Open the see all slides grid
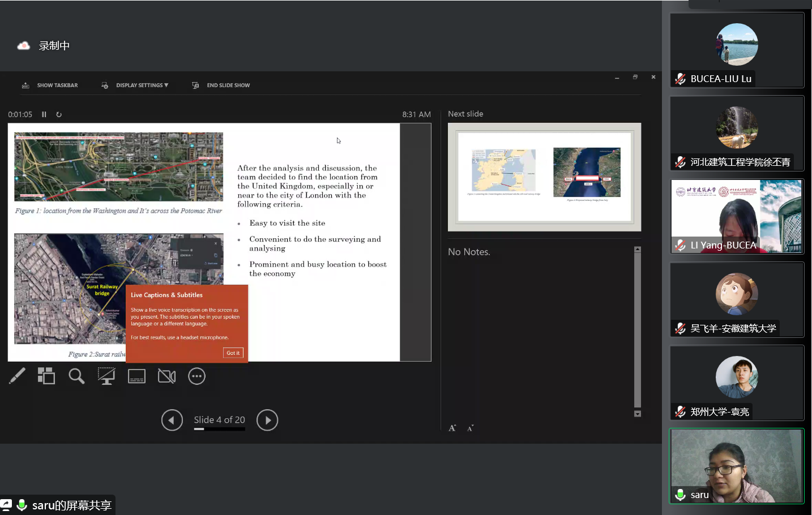The width and height of the screenshot is (812, 515). (46, 376)
